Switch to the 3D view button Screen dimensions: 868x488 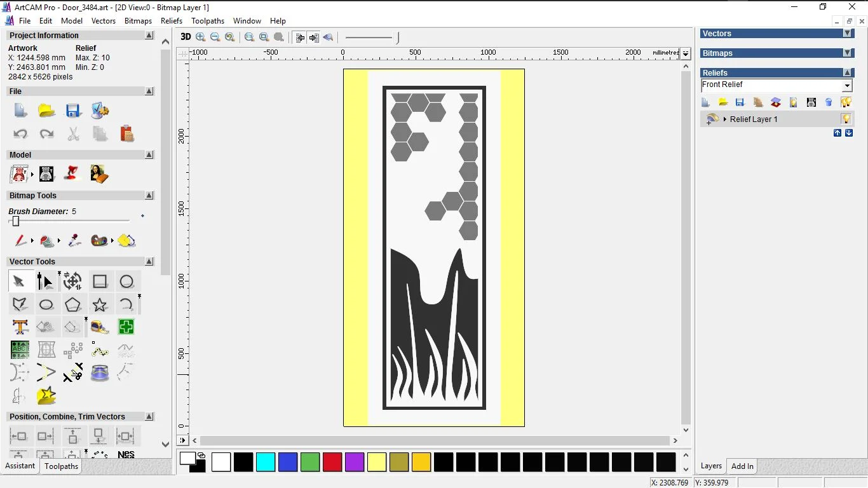tap(186, 37)
